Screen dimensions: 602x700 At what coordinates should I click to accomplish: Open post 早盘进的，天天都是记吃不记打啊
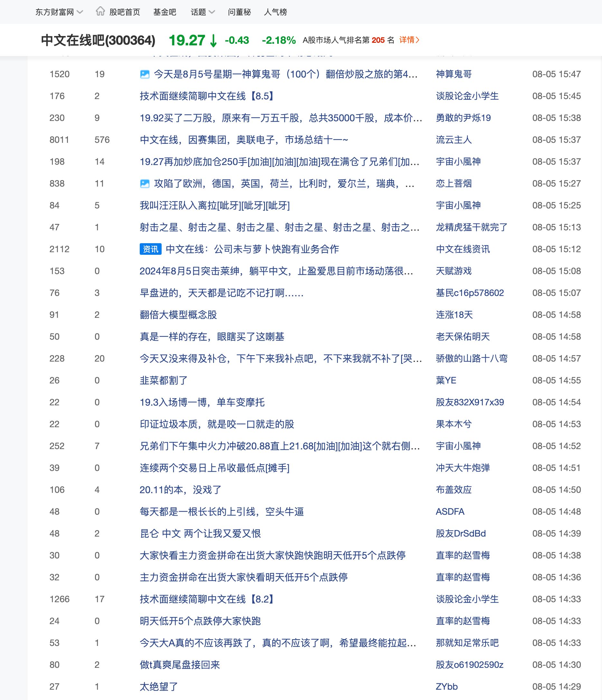(221, 293)
